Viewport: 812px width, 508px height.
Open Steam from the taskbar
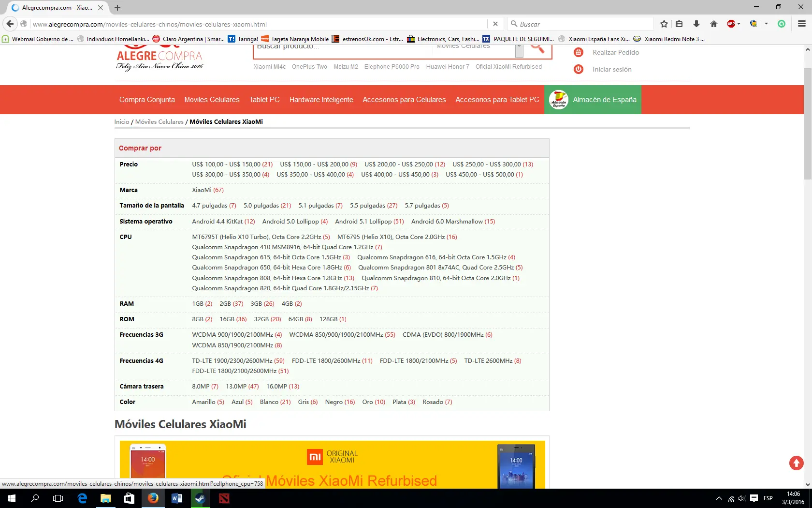coord(200,498)
